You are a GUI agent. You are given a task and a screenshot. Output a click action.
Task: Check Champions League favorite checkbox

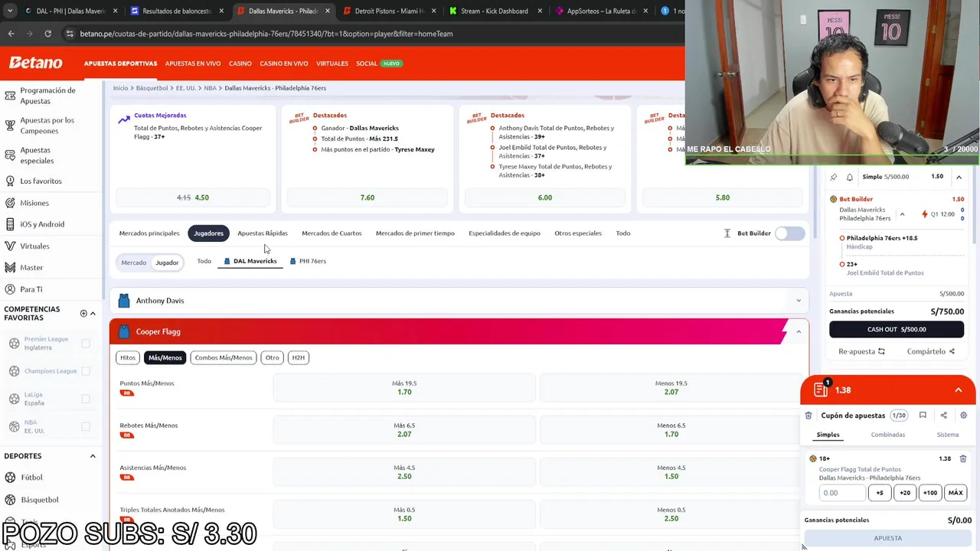[x=86, y=371]
